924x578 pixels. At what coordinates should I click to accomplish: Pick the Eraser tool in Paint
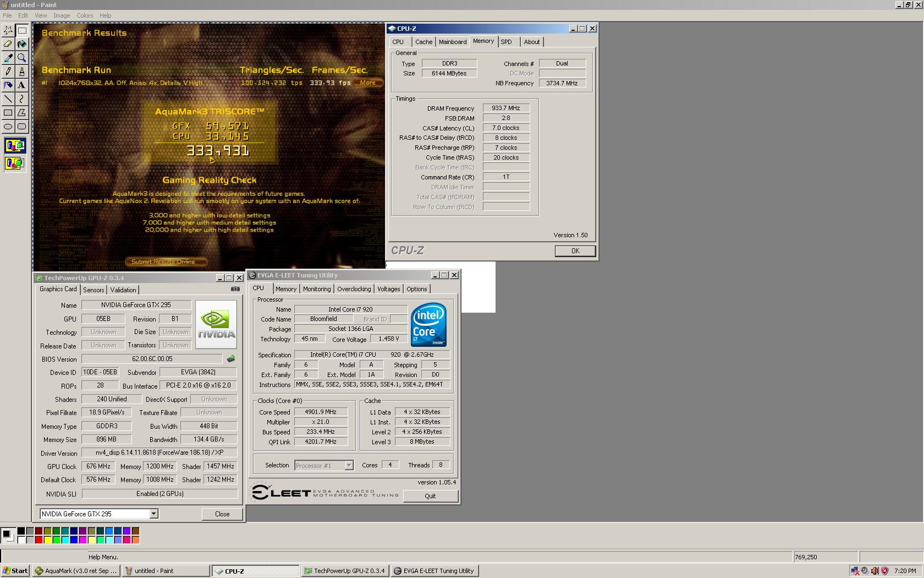pos(8,44)
